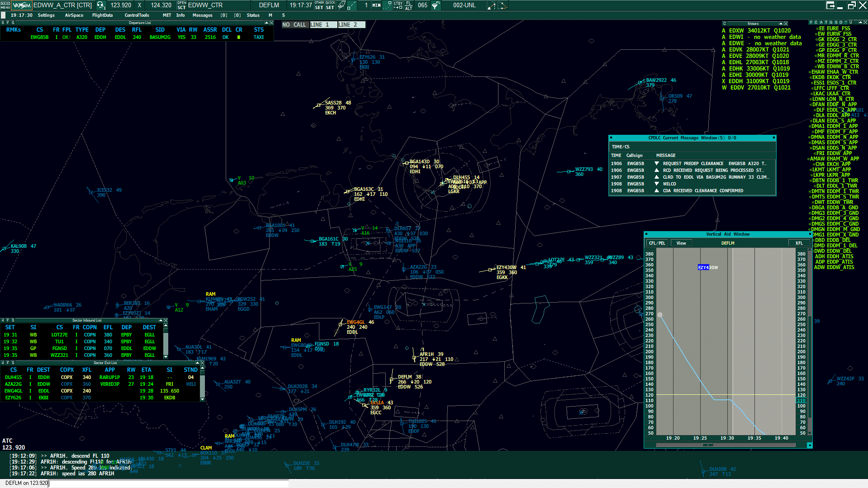Image resolution: width=868 pixels, height=488 pixels.
Task: Toggle the X receive flag between frequencies
Action: (x=139, y=5)
